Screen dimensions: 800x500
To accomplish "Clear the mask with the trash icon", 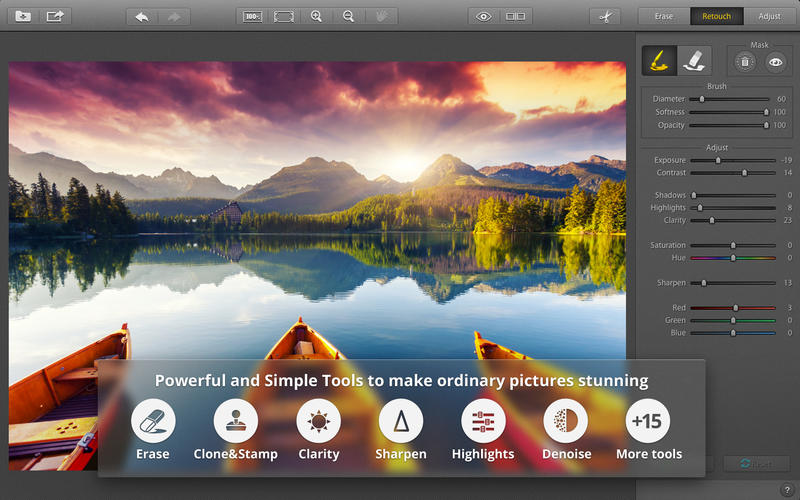I will (x=745, y=62).
